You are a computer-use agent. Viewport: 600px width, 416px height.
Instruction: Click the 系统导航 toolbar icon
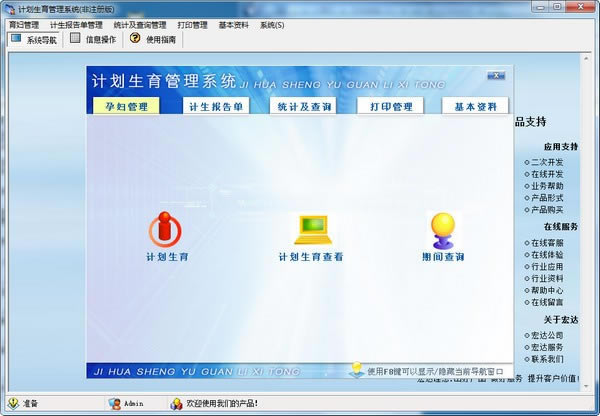[x=16, y=38]
